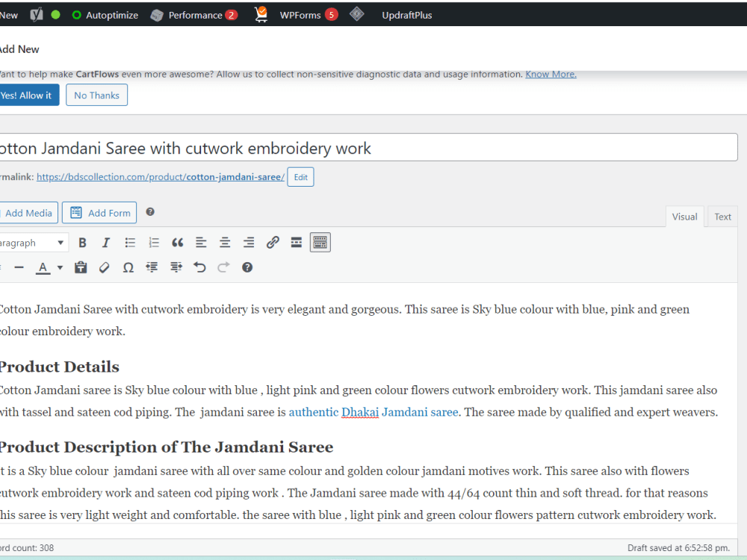Open UpdraftPlus admin bar menu

pos(407,15)
